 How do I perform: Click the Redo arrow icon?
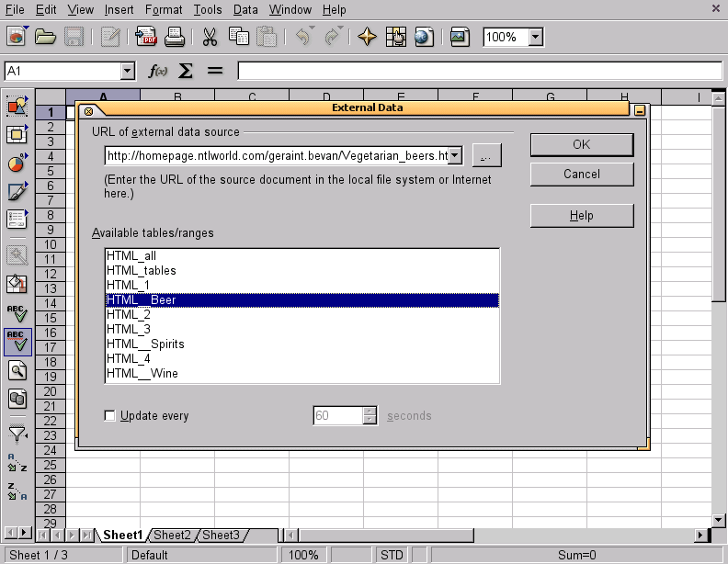click(x=332, y=37)
